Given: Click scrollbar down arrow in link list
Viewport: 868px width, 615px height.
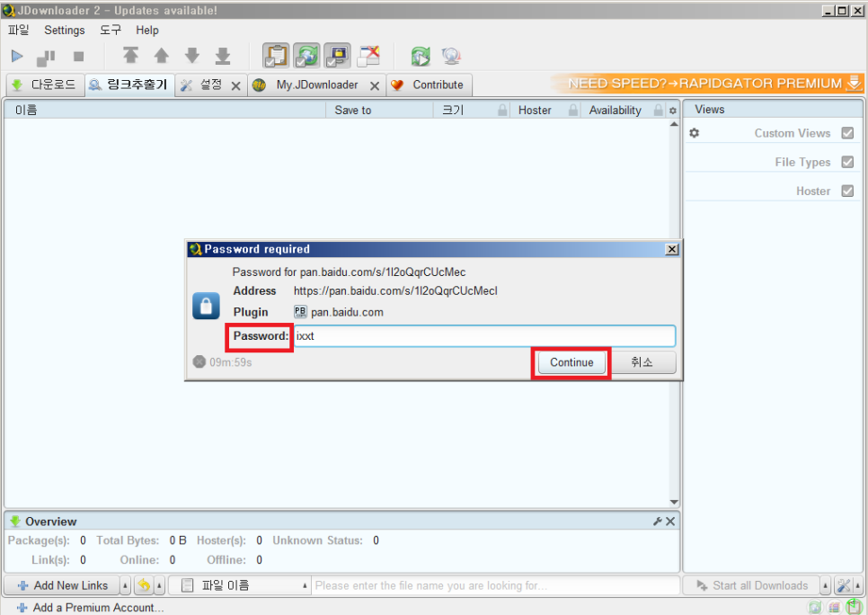Looking at the screenshot, I should point(674,502).
